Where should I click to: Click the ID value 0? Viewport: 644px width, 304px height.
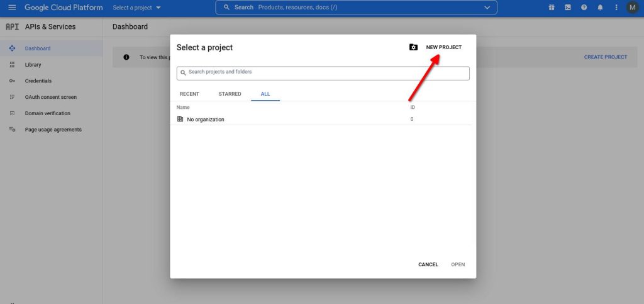pos(411,119)
